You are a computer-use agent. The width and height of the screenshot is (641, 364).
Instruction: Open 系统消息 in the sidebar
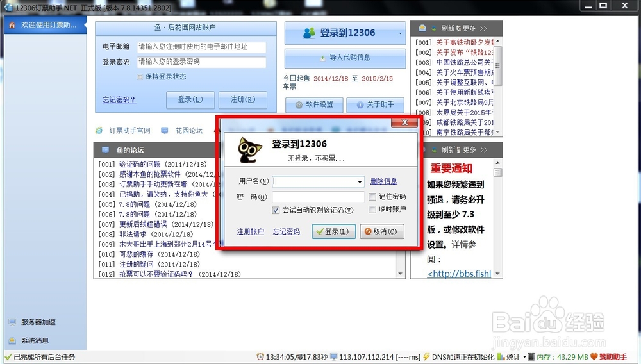[x=35, y=340]
